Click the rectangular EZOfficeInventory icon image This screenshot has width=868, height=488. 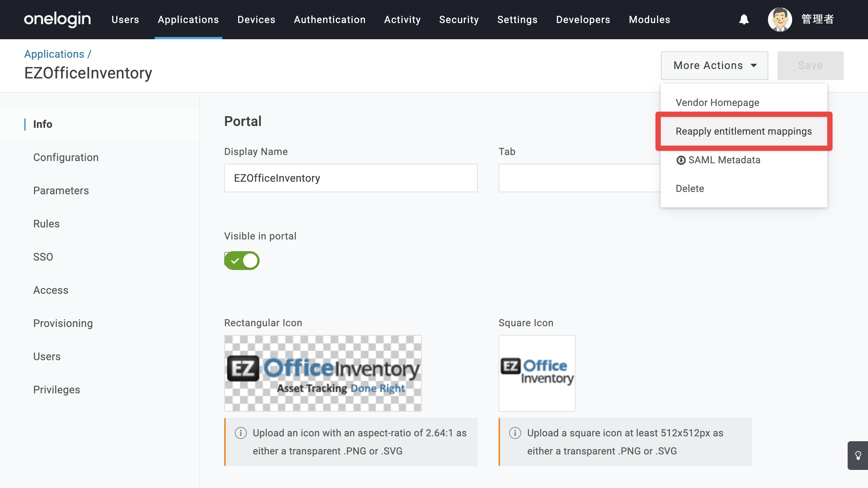323,373
